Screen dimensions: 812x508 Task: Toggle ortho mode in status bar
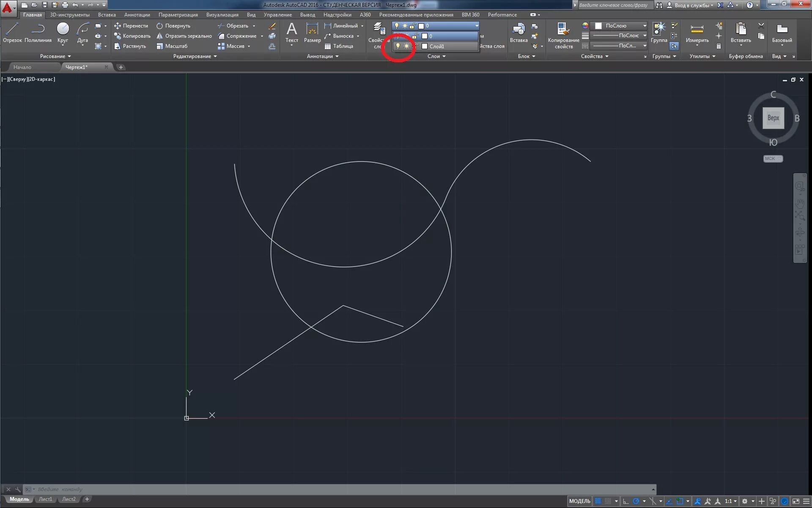tap(626, 501)
